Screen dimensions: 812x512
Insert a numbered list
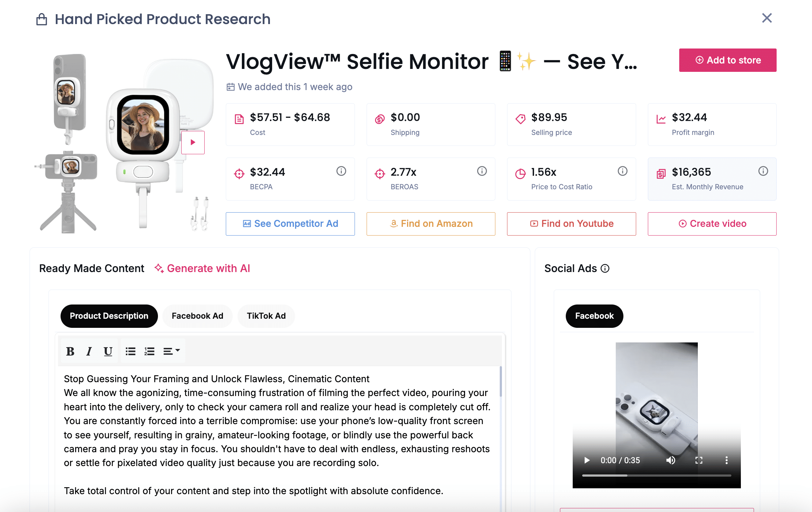click(149, 351)
